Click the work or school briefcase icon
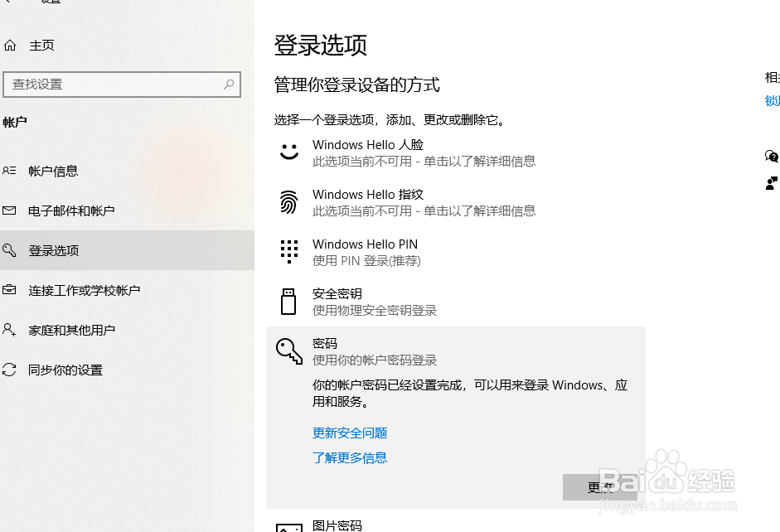The image size is (780, 532). coord(9,289)
